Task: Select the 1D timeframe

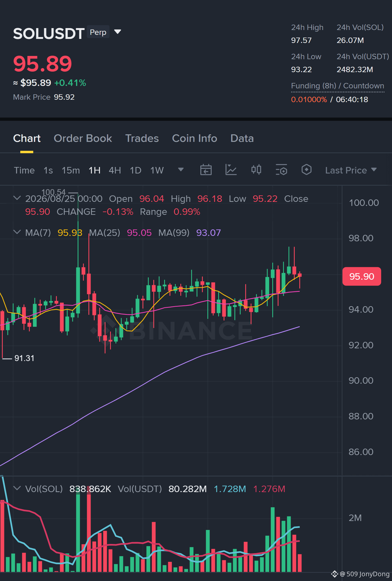Action: [x=136, y=170]
